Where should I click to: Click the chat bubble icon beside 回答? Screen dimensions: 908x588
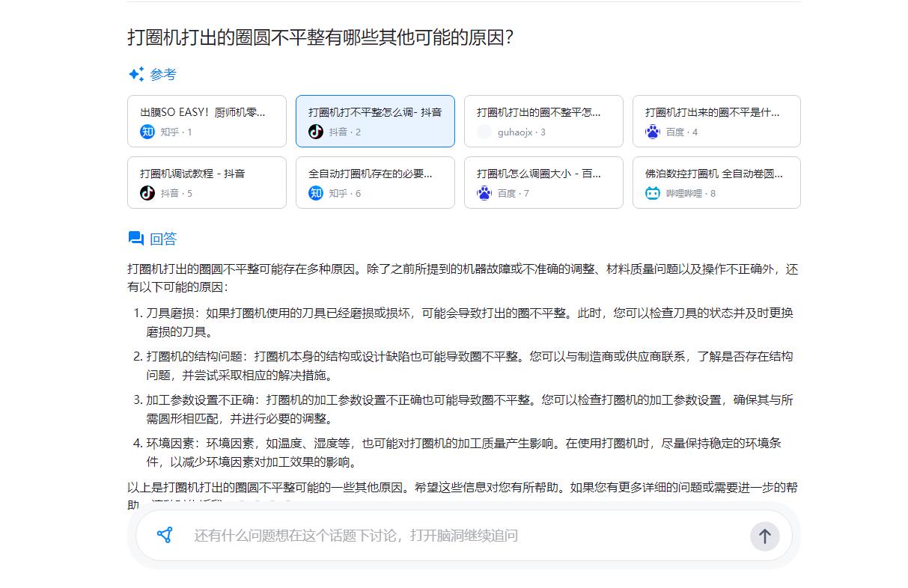(x=135, y=238)
